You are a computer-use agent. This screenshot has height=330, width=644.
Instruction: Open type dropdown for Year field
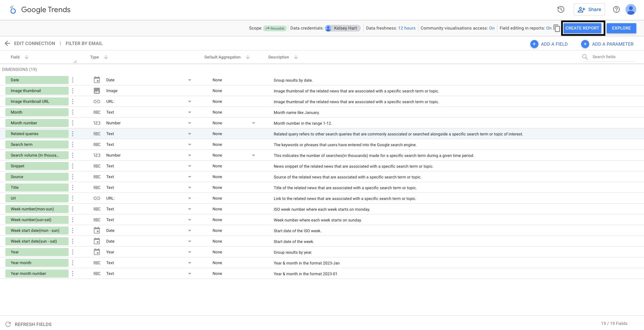(x=190, y=252)
